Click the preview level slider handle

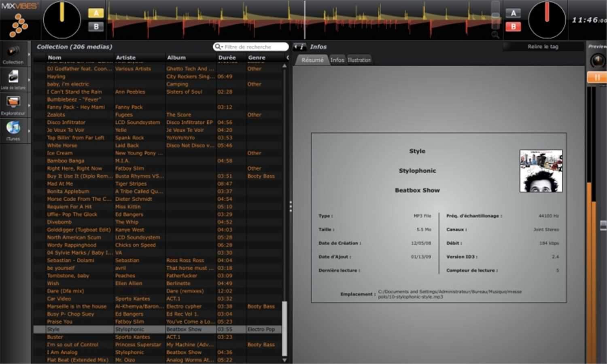pos(603,225)
